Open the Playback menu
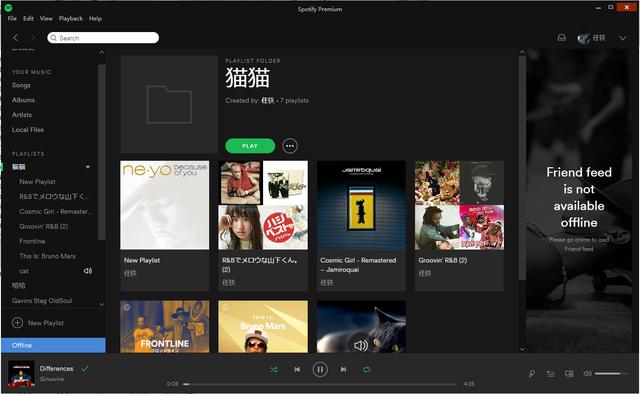The width and height of the screenshot is (640, 394). (71, 18)
